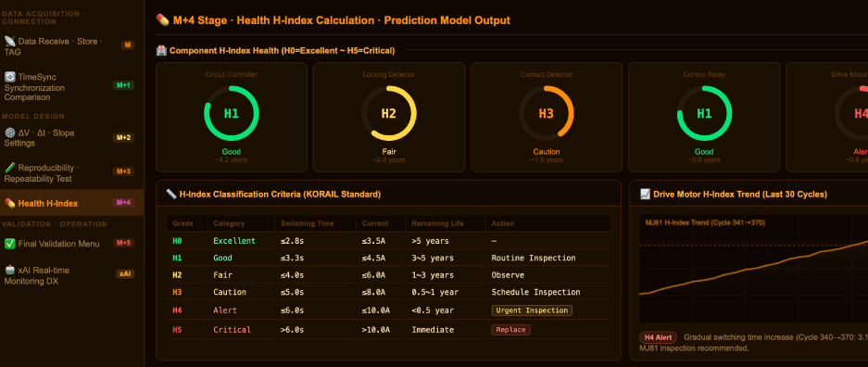Click the TimeSync sync icon
This screenshot has height=367, width=868.
tap(10, 77)
